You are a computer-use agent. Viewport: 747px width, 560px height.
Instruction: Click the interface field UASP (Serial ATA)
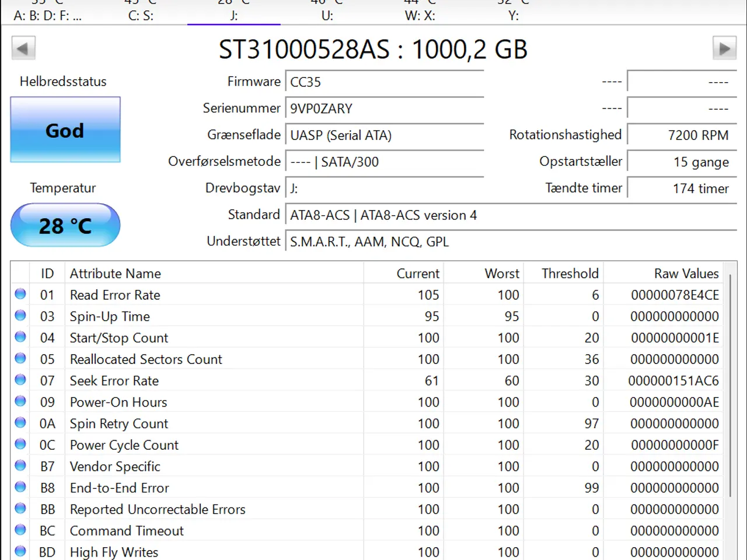(x=385, y=135)
